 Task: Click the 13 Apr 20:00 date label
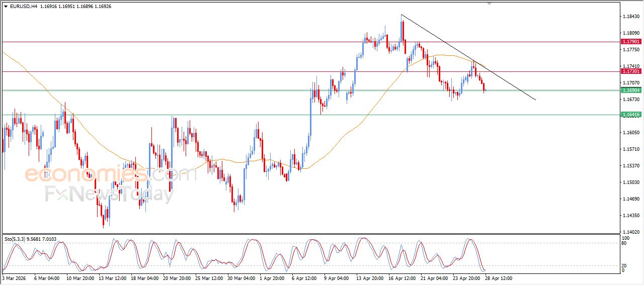tap(370, 278)
